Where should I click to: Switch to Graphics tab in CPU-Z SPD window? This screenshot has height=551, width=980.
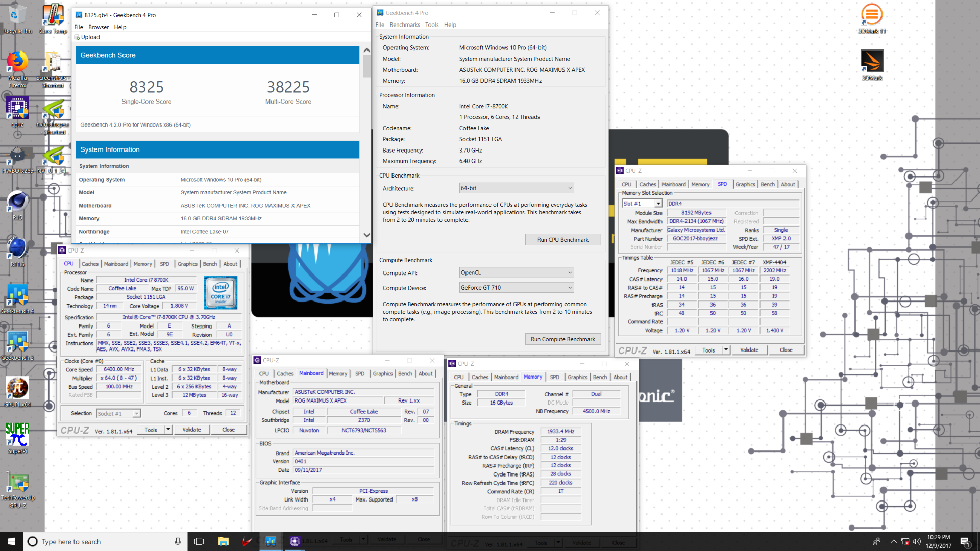pos(745,184)
